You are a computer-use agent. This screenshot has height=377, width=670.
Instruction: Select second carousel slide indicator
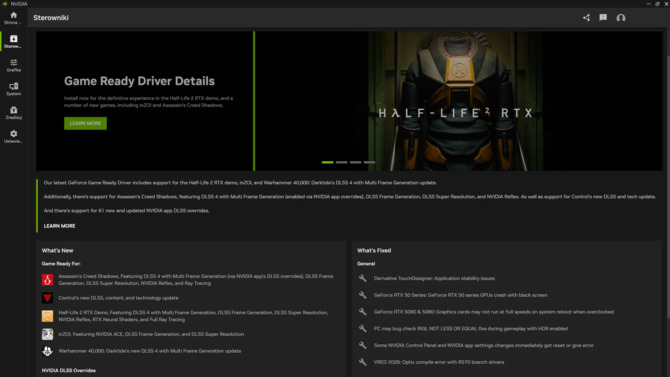pos(341,162)
